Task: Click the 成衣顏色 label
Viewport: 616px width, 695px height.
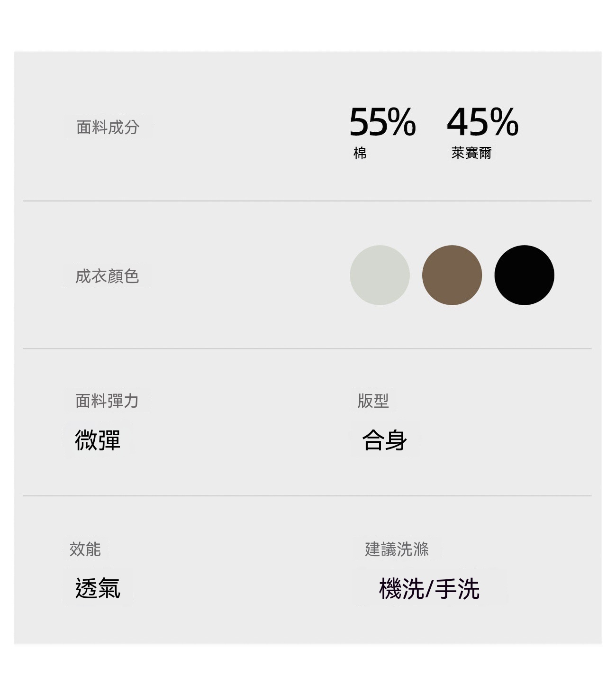Action: coord(107,276)
